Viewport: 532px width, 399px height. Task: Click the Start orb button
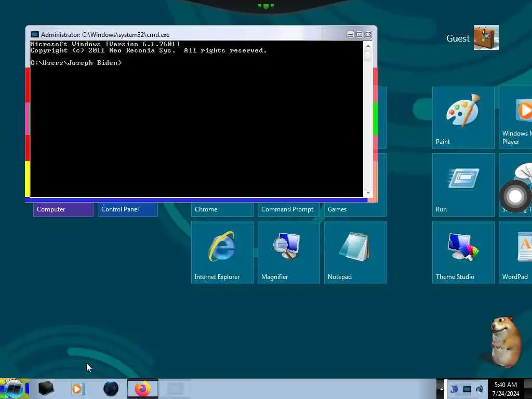14,389
